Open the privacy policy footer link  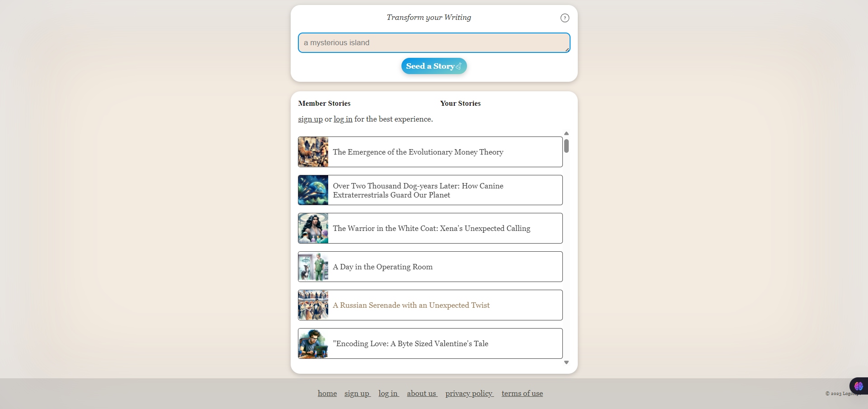[x=469, y=394]
